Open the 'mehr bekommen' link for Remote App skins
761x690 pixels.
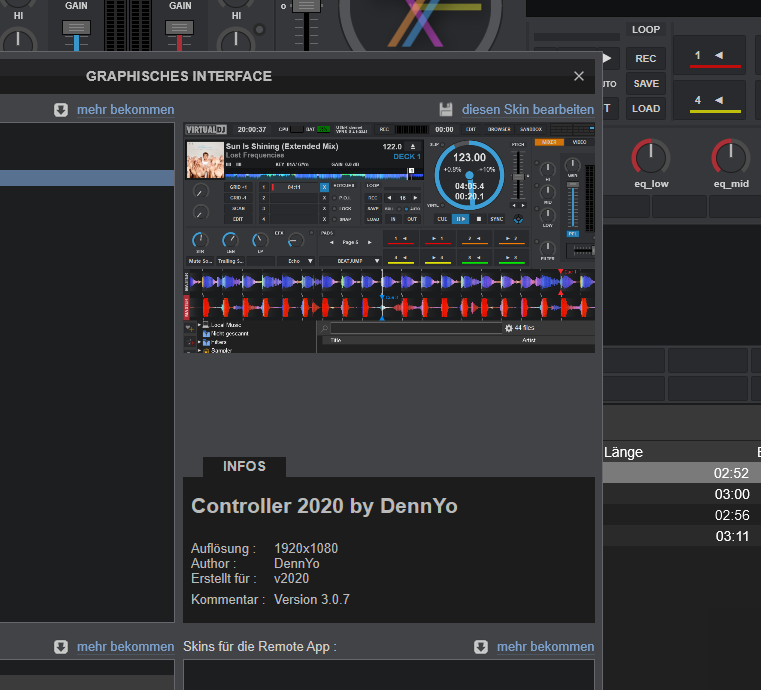[x=546, y=647]
